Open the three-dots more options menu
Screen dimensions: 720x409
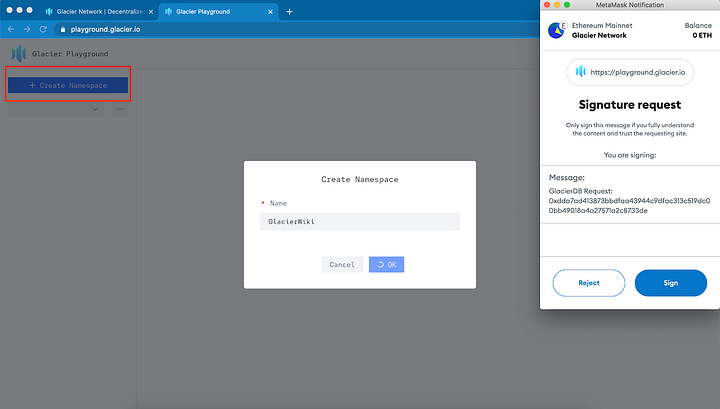pos(120,109)
